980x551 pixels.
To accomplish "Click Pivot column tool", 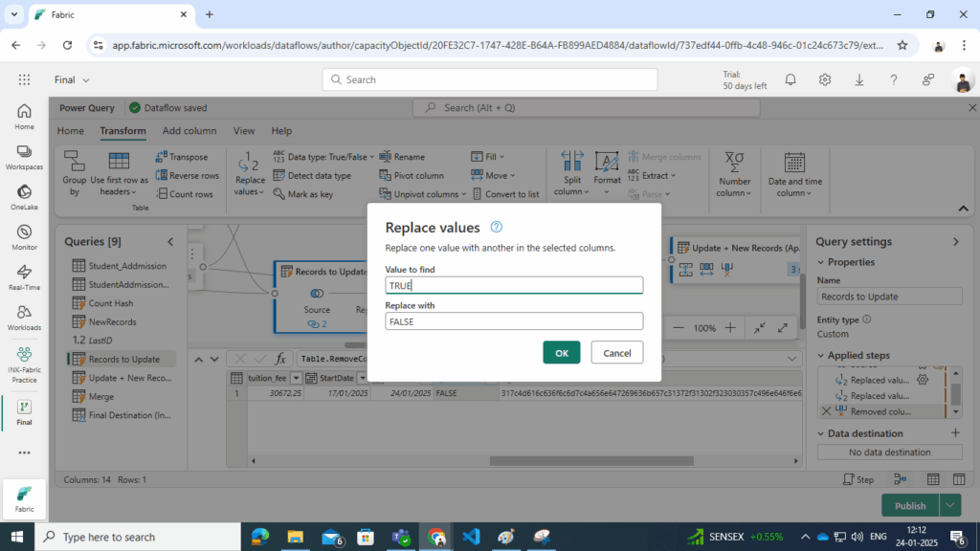I will tap(412, 176).
